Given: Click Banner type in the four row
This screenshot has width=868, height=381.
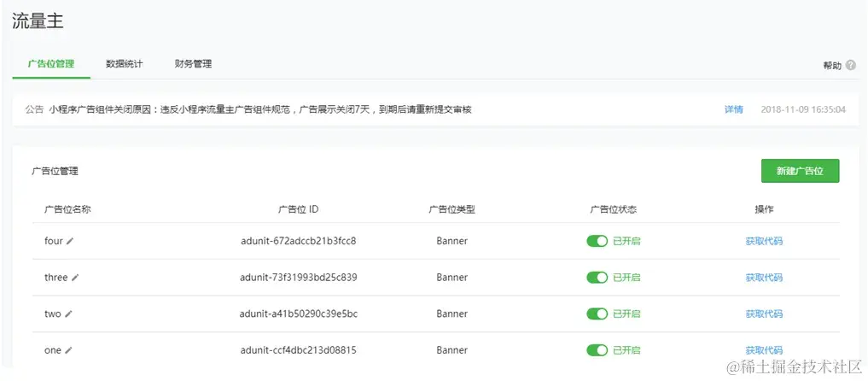Looking at the screenshot, I should 451,241.
